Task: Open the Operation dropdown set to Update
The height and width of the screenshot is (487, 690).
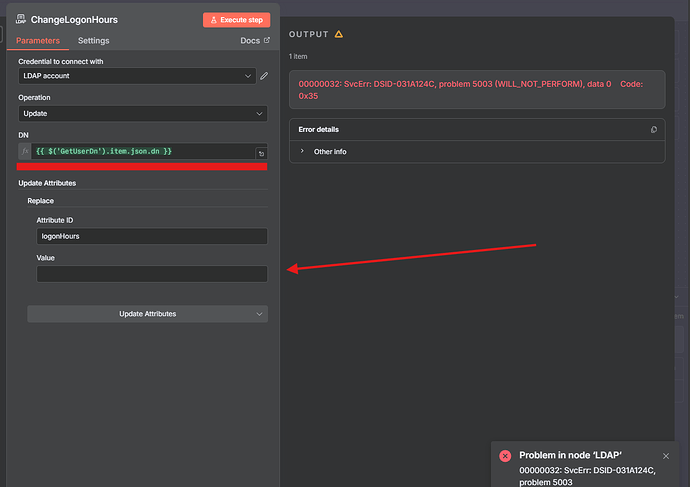Action: (x=143, y=114)
